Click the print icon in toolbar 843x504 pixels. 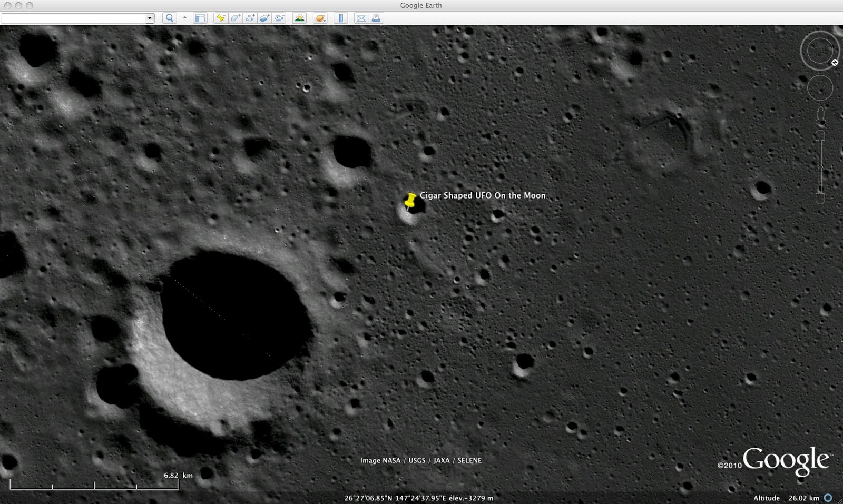point(376,18)
